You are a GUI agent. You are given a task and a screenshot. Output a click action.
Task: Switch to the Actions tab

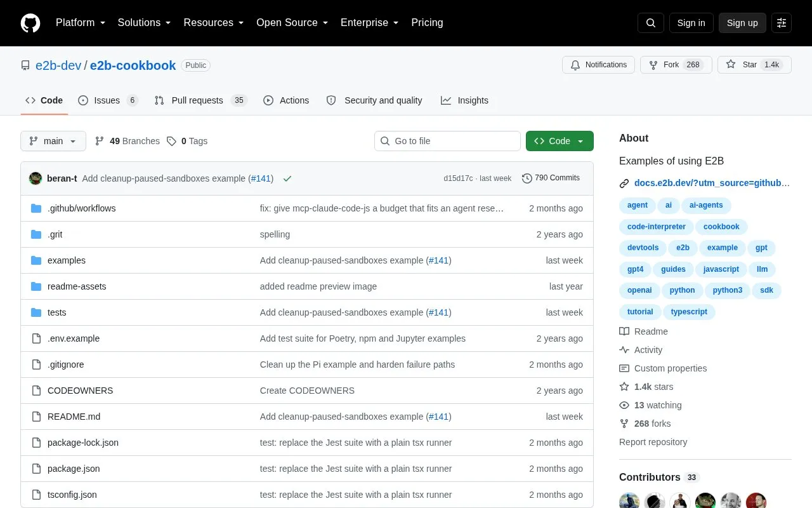point(286,100)
